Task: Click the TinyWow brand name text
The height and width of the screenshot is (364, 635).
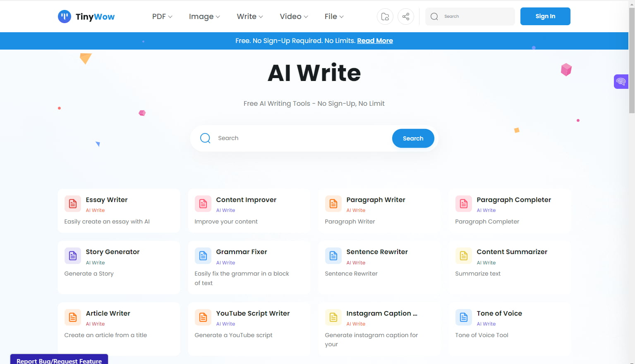Action: (x=95, y=17)
